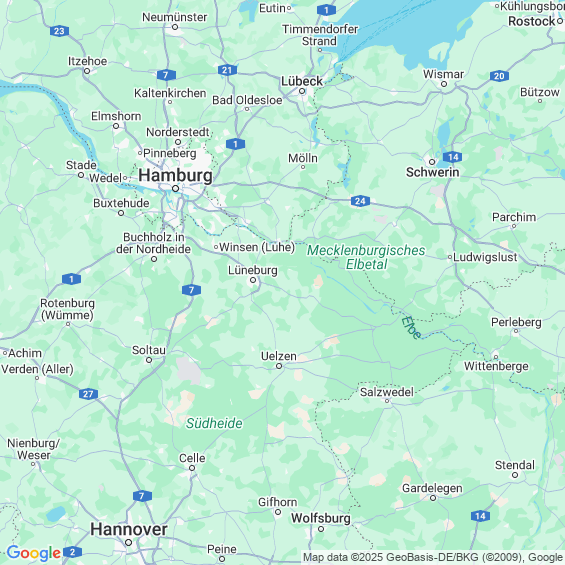
Task: Click the A23 highway shield near Itzehoe
Action: coord(59,31)
